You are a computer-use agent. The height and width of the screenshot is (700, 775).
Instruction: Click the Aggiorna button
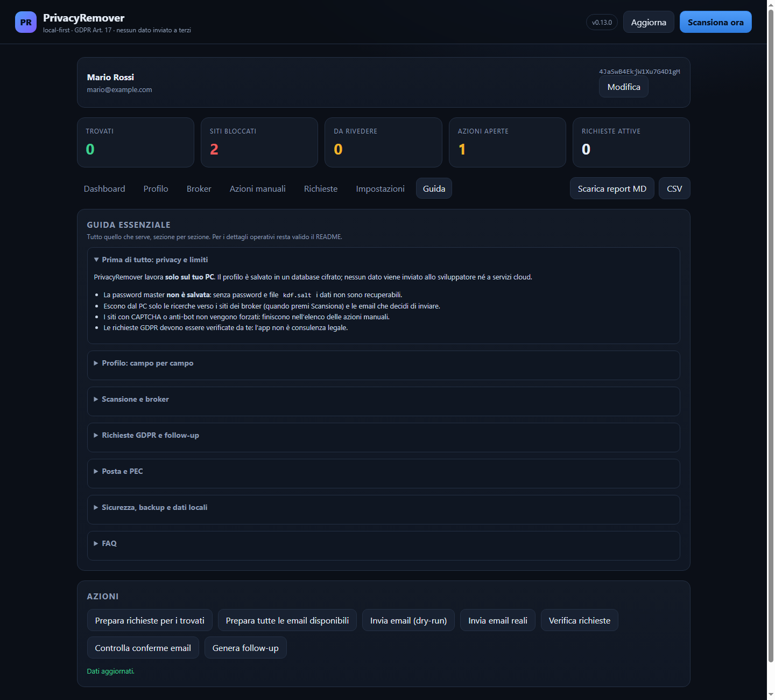pyautogui.click(x=649, y=22)
